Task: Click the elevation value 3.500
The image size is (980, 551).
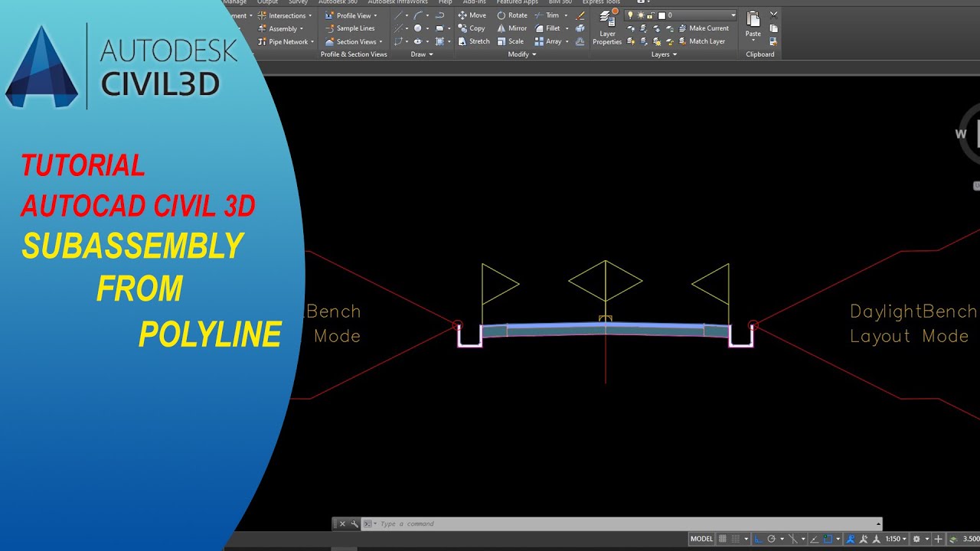Action: coord(972,539)
